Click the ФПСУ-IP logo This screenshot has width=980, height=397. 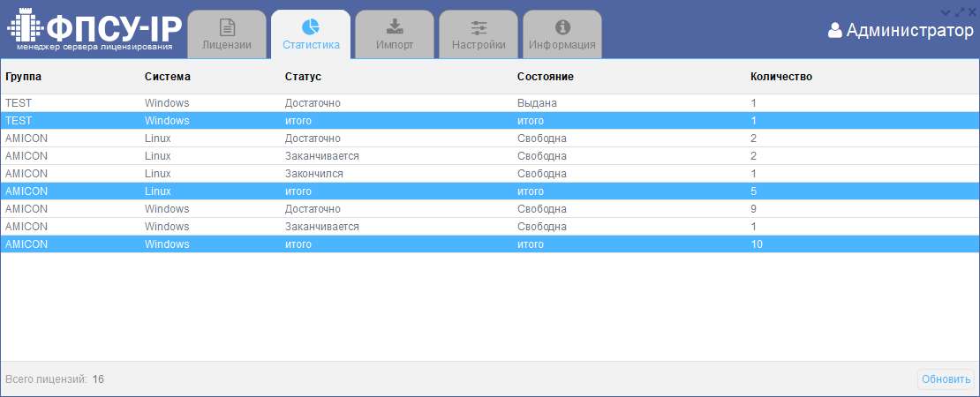point(94,31)
